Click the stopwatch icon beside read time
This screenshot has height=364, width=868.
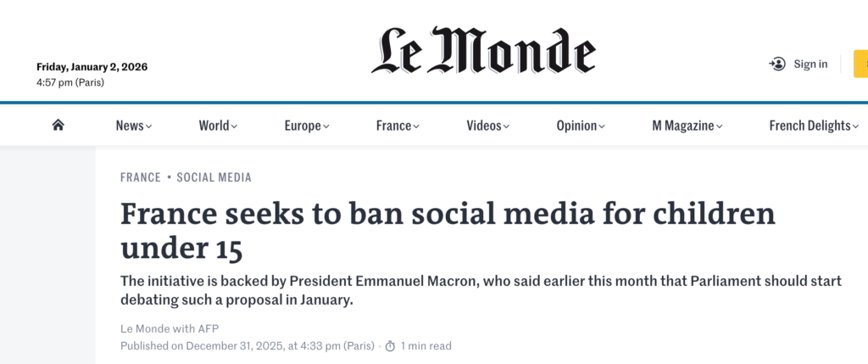point(390,346)
